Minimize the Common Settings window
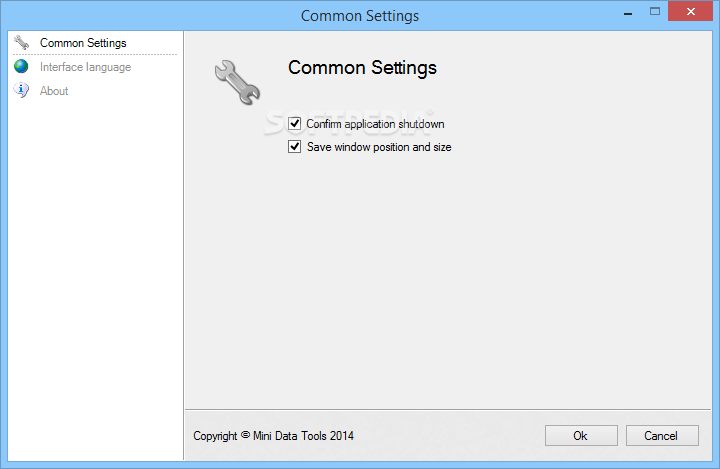Image resolution: width=720 pixels, height=469 pixels. click(x=628, y=12)
